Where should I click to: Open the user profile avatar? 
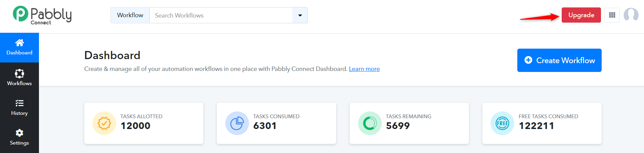tap(631, 15)
